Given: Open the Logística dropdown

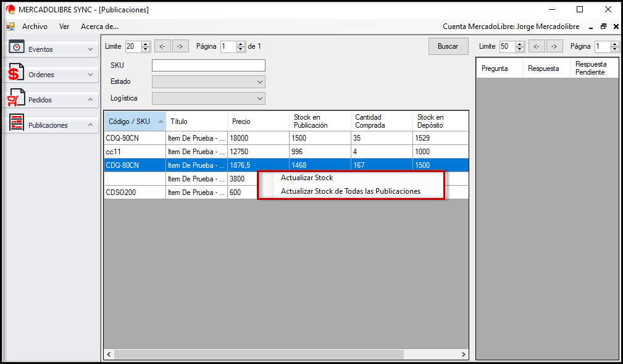Looking at the screenshot, I should tap(260, 99).
